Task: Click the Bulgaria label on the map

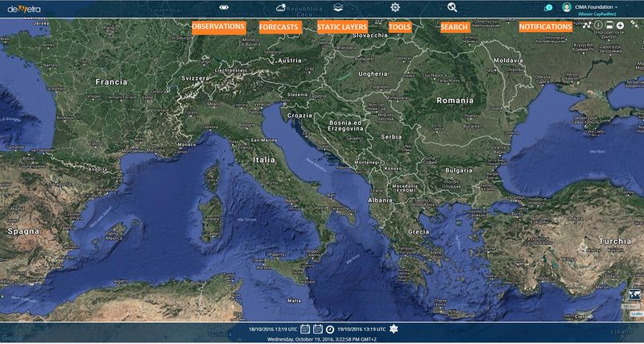Action: [459, 170]
